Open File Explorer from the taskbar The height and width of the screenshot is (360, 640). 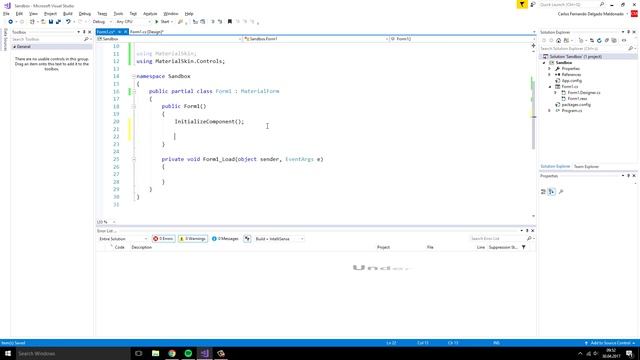click(156, 353)
